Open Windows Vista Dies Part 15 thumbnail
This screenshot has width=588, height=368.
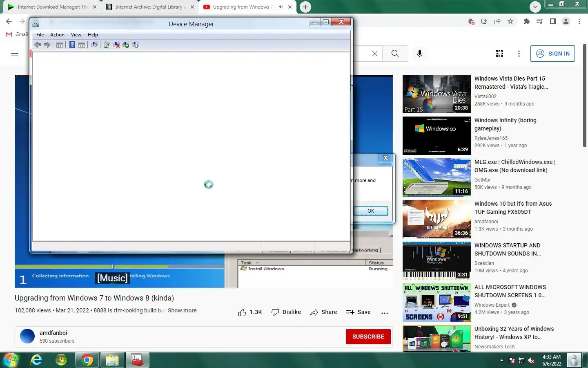(437, 94)
